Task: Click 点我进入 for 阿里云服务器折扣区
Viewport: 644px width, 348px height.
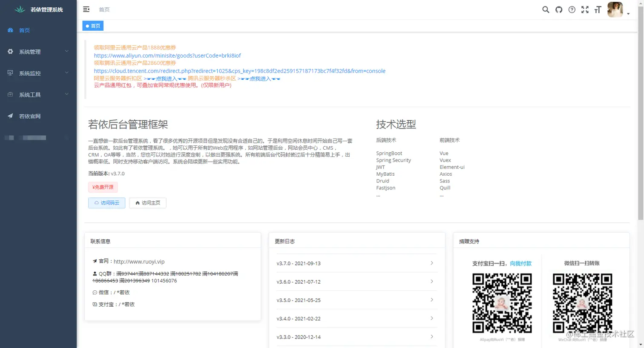Action: (x=166, y=78)
